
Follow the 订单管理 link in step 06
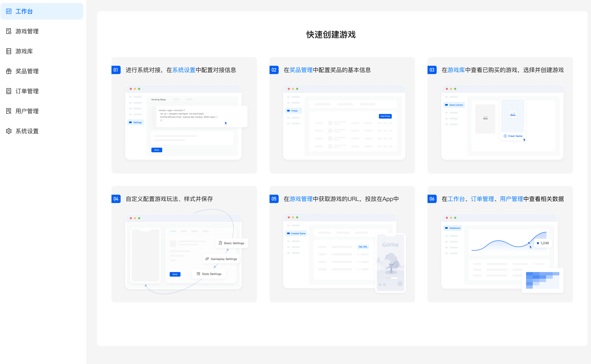tap(482, 199)
